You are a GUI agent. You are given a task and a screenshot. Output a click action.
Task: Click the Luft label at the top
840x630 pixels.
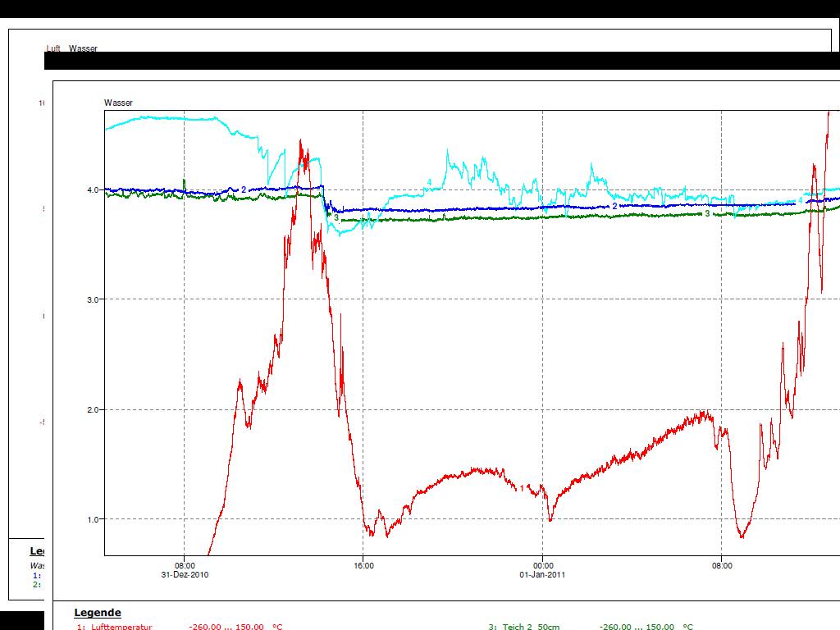53,48
